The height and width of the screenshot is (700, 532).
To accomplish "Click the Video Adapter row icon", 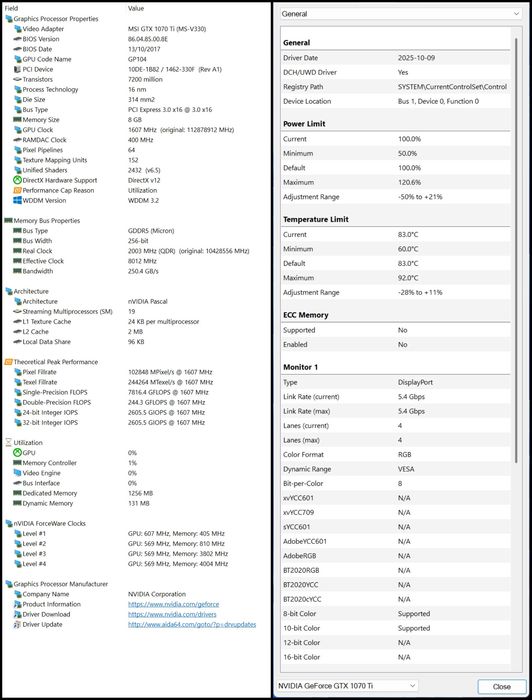I will click(x=17, y=29).
